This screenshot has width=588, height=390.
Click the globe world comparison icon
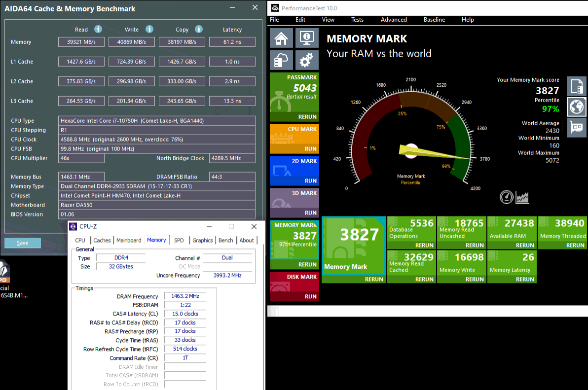pyautogui.click(x=576, y=106)
